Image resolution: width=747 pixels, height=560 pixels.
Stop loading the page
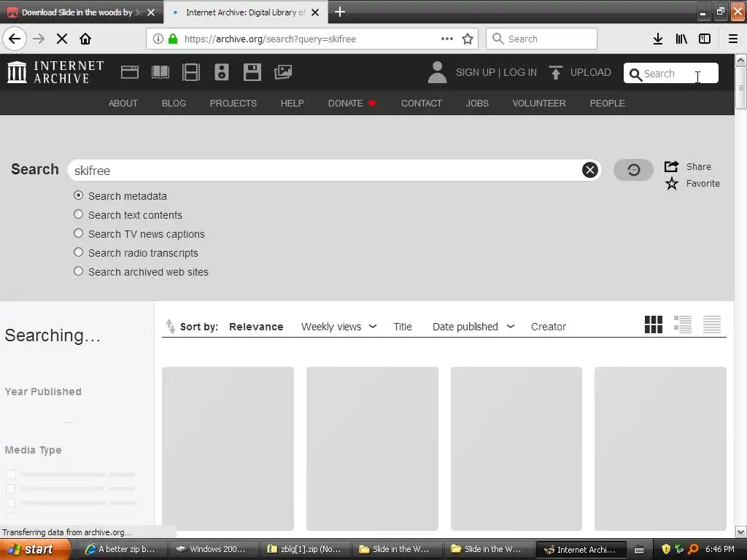(61, 39)
